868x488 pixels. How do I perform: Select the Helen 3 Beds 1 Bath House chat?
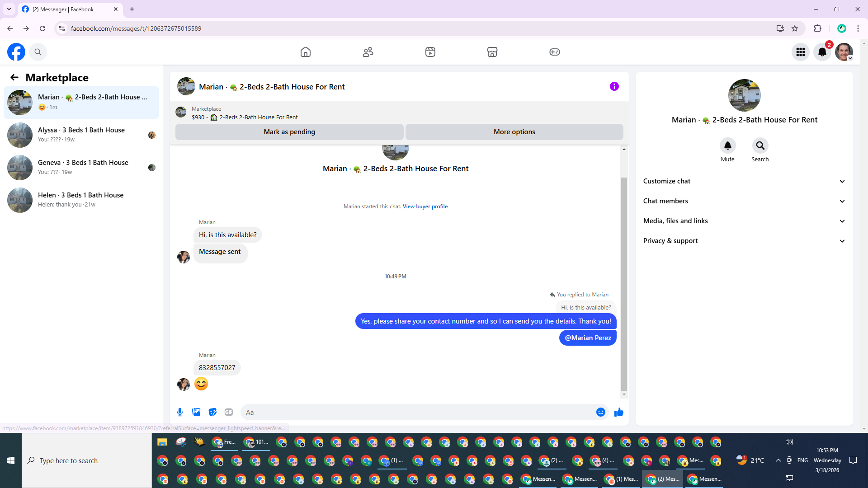click(x=81, y=200)
